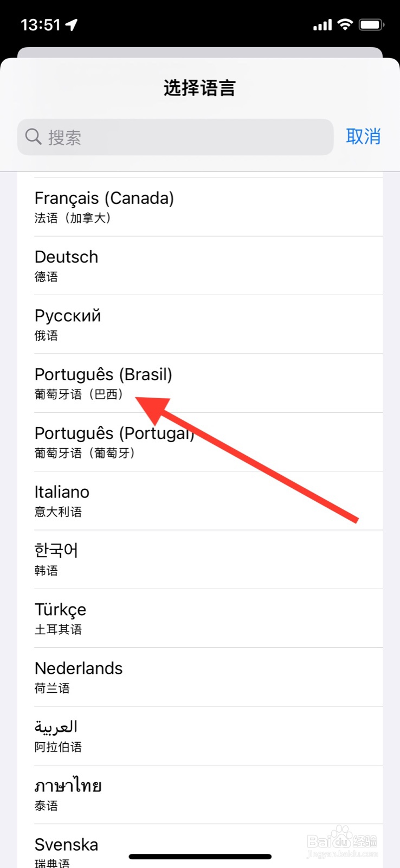
Task: Choose Türkçe from language list
Action: [x=200, y=618]
